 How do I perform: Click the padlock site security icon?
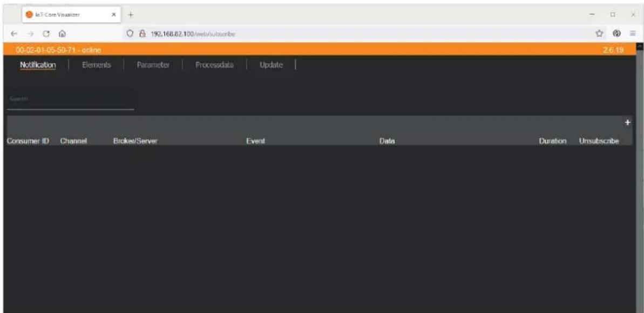(143, 35)
